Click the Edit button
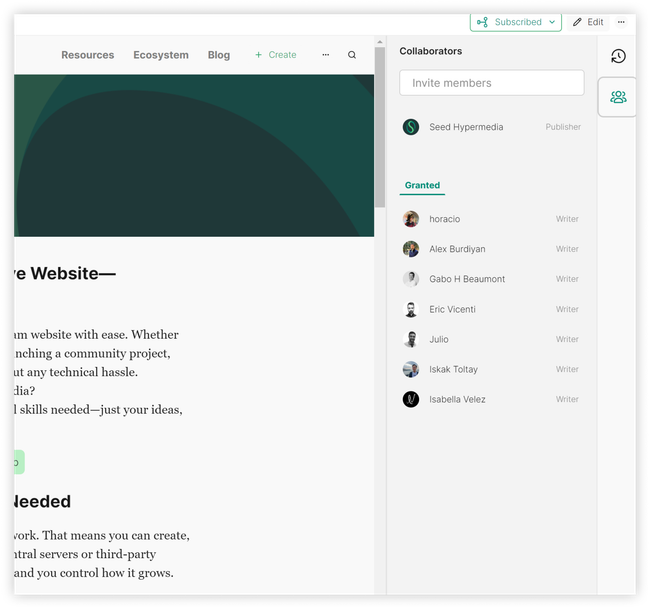The height and width of the screenshot is (609, 650). point(588,22)
